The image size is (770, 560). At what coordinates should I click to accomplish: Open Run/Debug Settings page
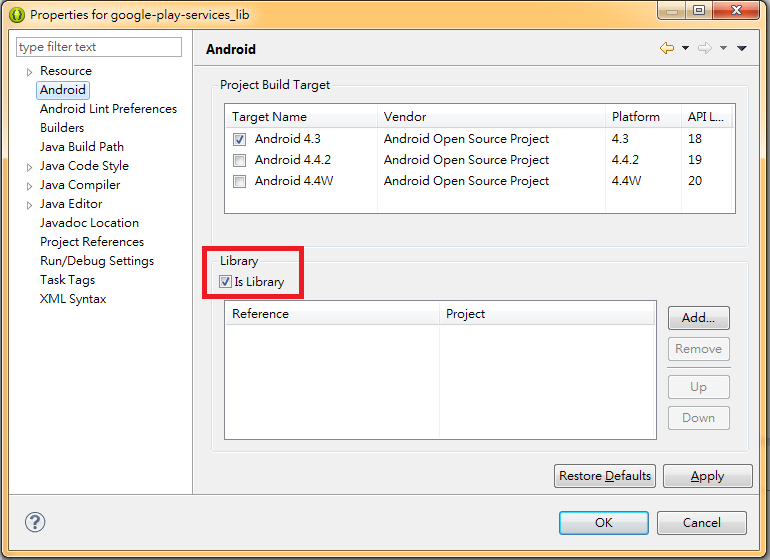97,261
